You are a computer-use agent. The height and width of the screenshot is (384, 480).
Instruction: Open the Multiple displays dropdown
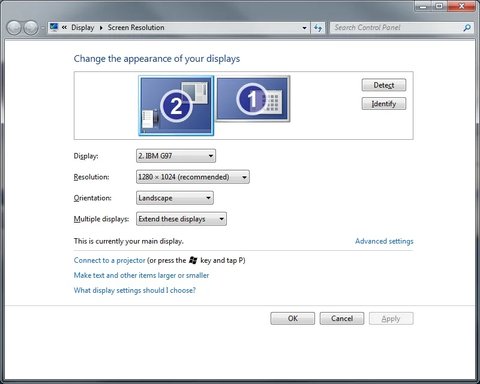(x=181, y=219)
